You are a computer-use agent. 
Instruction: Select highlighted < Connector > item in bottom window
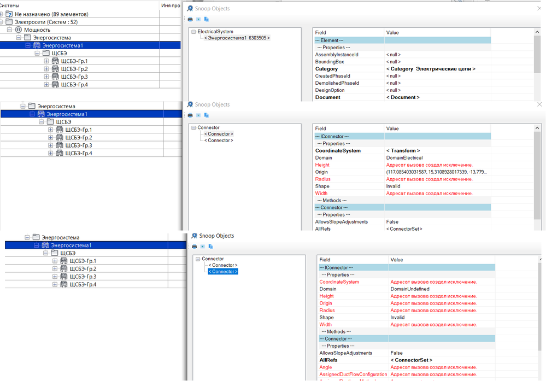click(x=223, y=271)
